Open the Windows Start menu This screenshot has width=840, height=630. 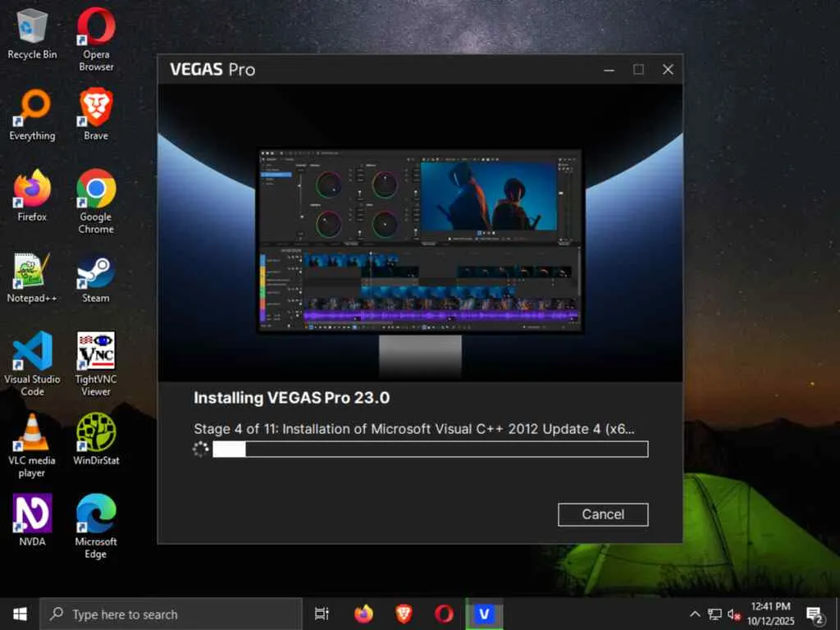pos(20,614)
